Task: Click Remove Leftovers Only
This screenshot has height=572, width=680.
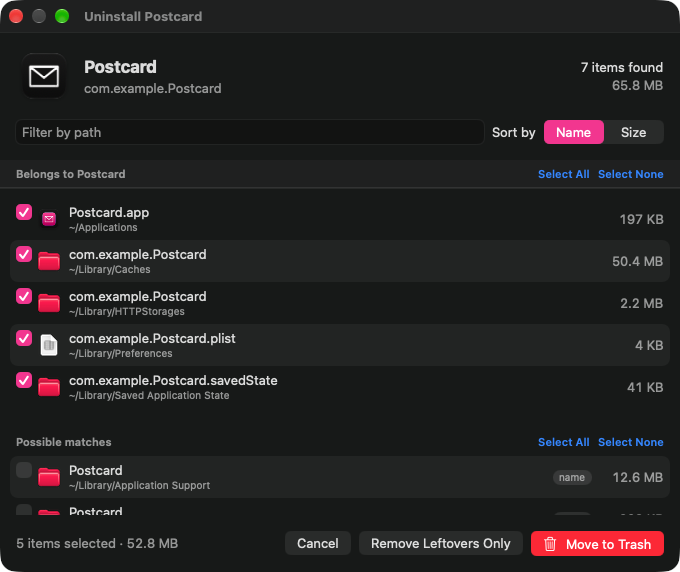Action: click(x=441, y=543)
